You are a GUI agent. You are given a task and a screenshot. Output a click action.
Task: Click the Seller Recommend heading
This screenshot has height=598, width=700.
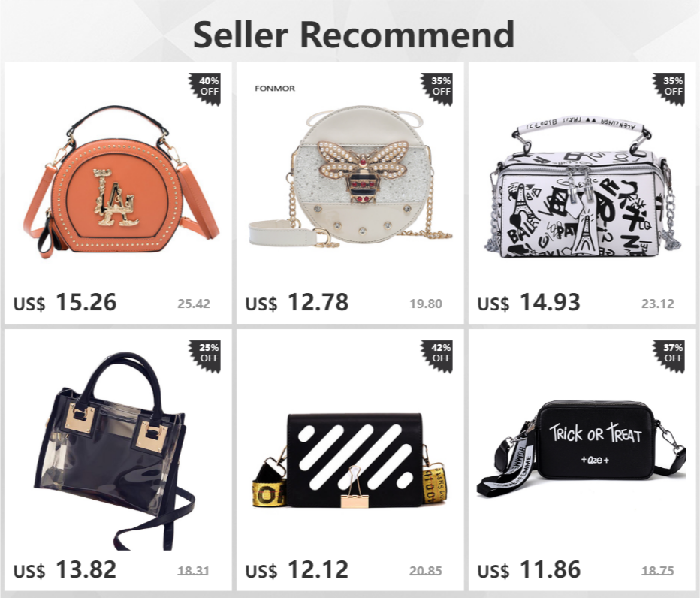354,35
